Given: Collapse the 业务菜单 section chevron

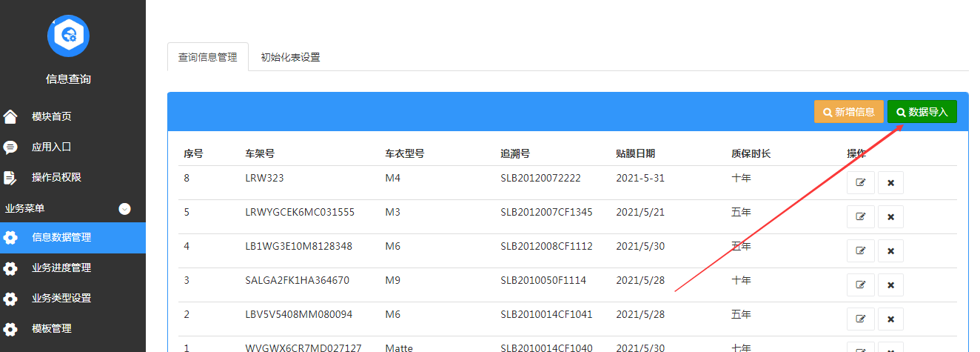Looking at the screenshot, I should click(x=124, y=209).
